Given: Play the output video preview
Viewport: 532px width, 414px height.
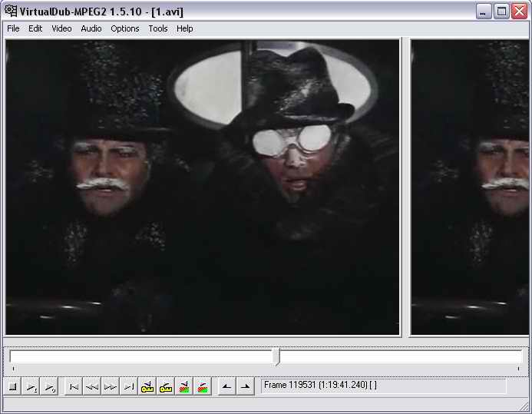Looking at the screenshot, I should coord(50,387).
